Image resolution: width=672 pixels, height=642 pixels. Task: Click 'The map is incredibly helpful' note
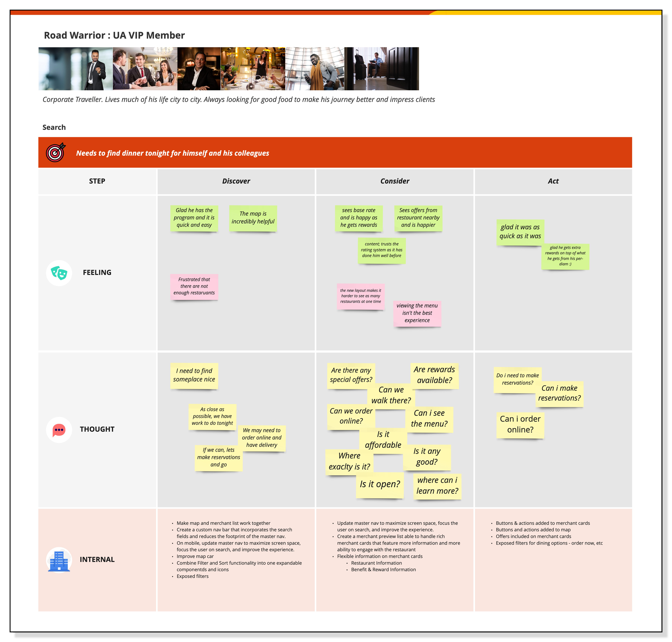[x=253, y=218]
